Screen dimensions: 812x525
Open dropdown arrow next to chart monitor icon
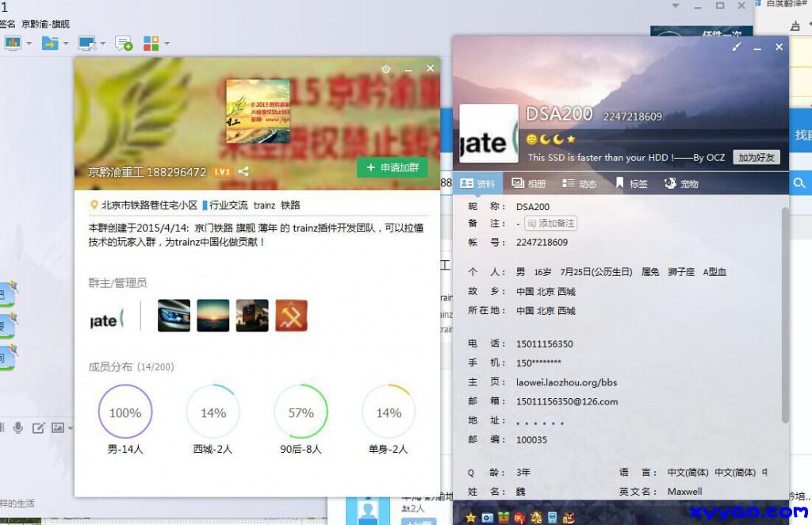[x=29, y=43]
